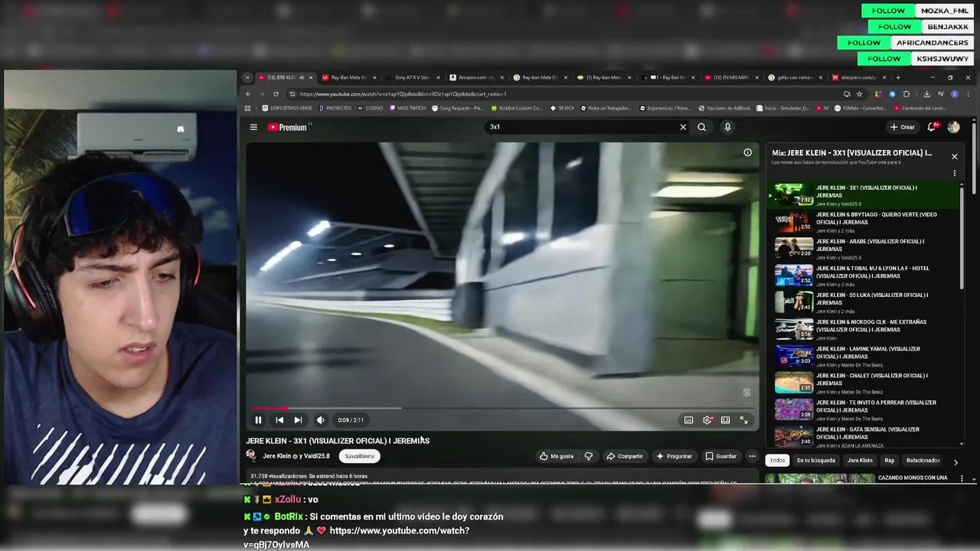Open a new browser tab

click(x=898, y=77)
